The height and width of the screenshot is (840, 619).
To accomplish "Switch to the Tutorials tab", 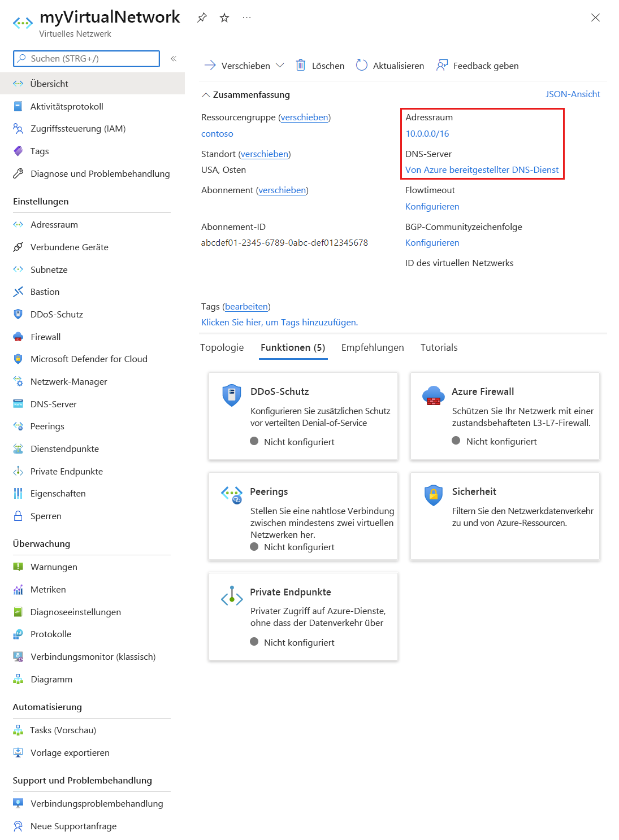I will tap(439, 347).
